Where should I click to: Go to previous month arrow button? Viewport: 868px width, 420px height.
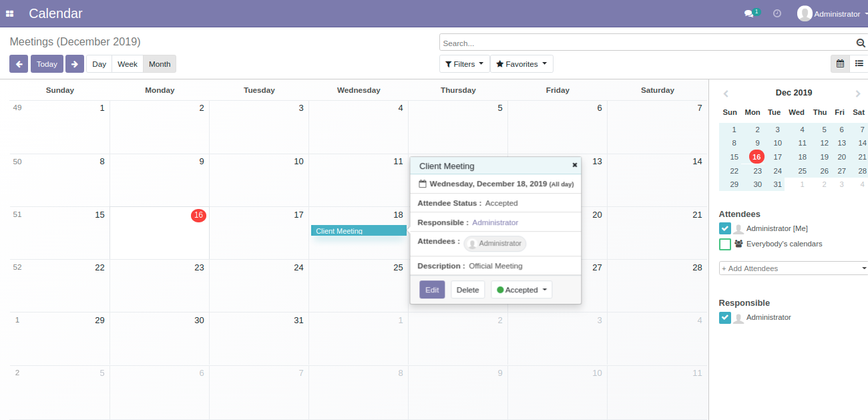(19, 64)
